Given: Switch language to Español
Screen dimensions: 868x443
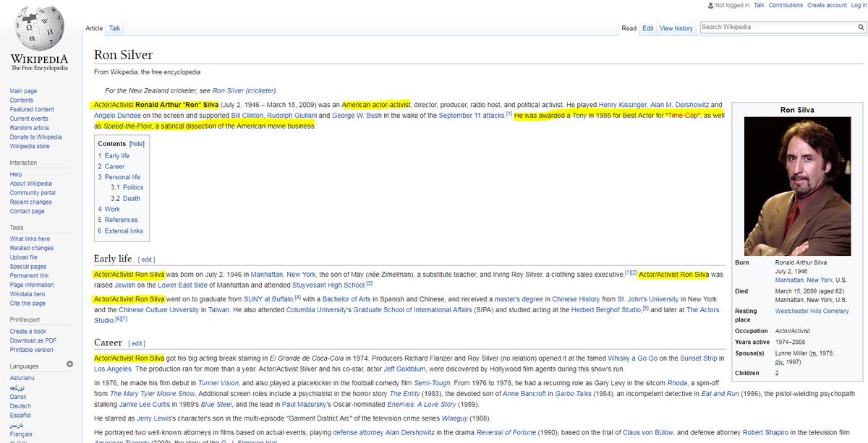Looking at the screenshot, I should coord(21,415).
